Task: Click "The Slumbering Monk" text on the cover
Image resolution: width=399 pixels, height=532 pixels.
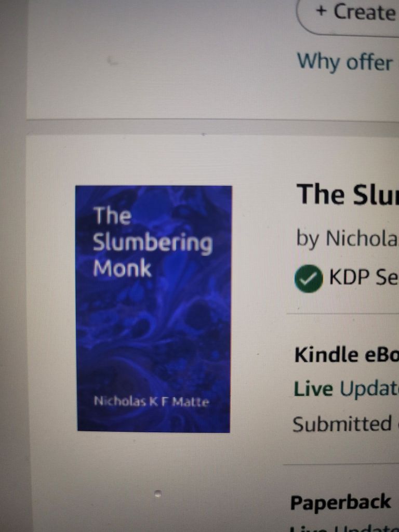Action: 153,242
